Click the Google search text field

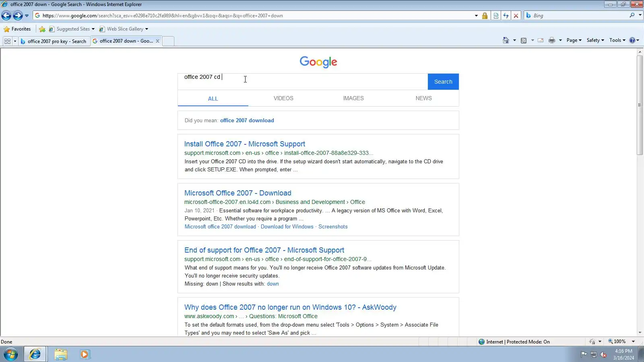click(x=303, y=81)
